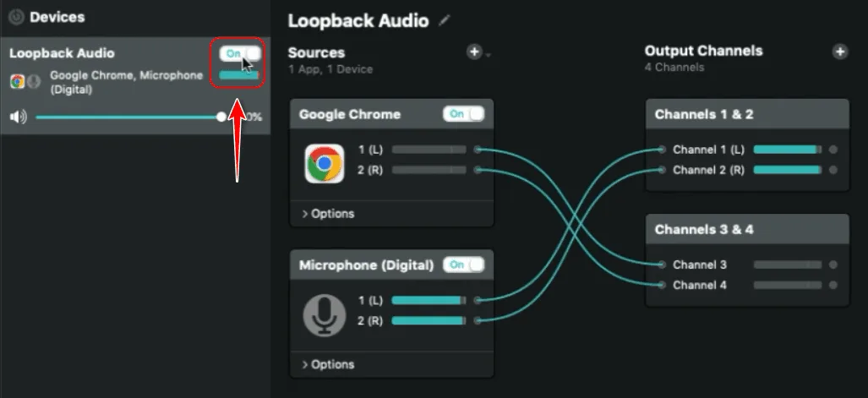Viewport: 868px width, 398px height.
Task: Click Google Chrome 2 (R) output connector
Action: tap(478, 170)
